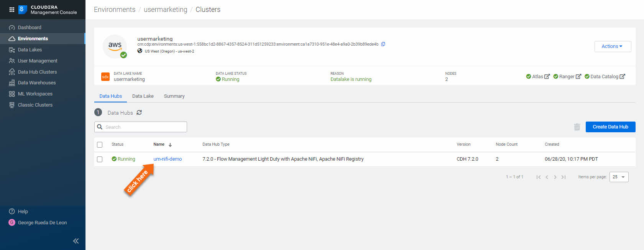
Task: Sort by Version column header
Action: click(463, 145)
